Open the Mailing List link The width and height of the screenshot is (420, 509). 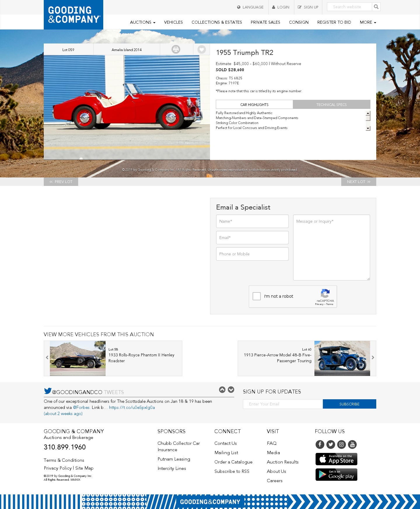point(226,453)
